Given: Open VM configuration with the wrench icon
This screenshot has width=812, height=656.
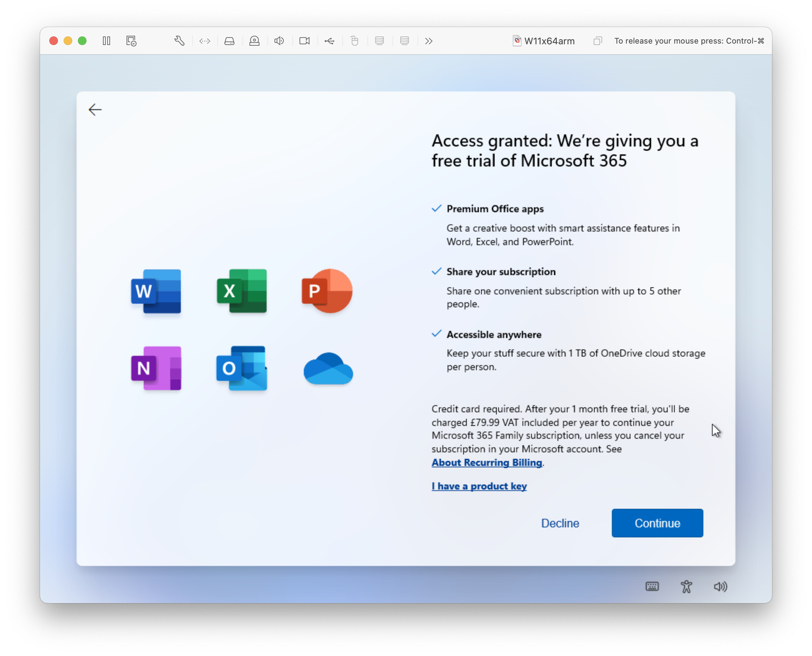Looking at the screenshot, I should pyautogui.click(x=179, y=41).
